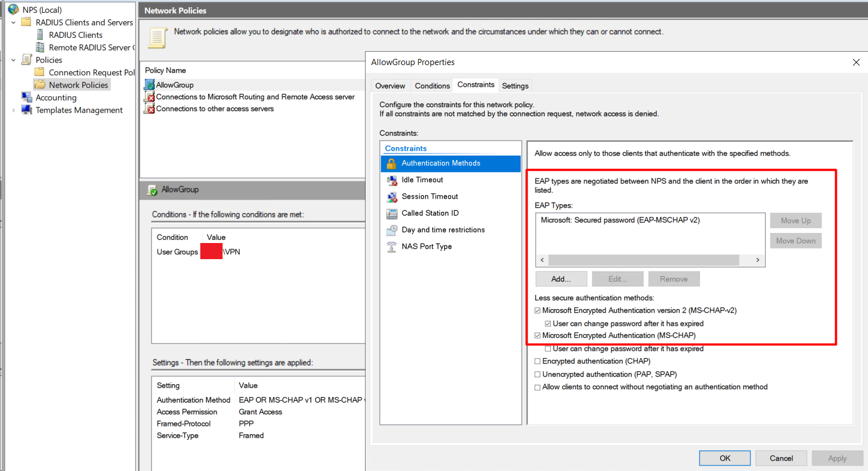Switch to the Settings tab
Image resolution: width=868 pixels, height=471 pixels.
coord(515,85)
